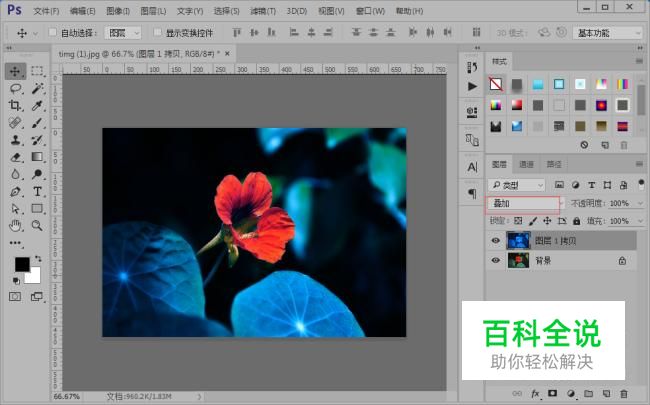
Task: Open the Character panel icon
Action: tap(472, 167)
